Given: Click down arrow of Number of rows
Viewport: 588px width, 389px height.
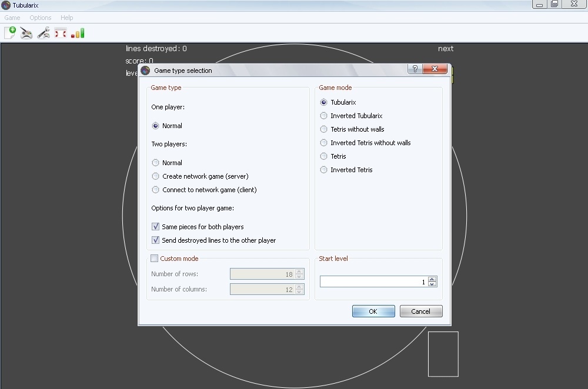Looking at the screenshot, I should [x=299, y=277].
